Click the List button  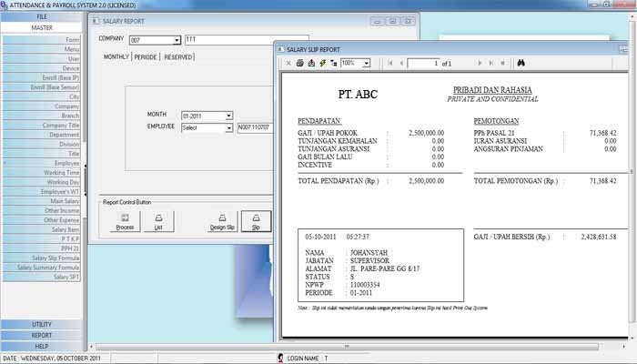158,222
